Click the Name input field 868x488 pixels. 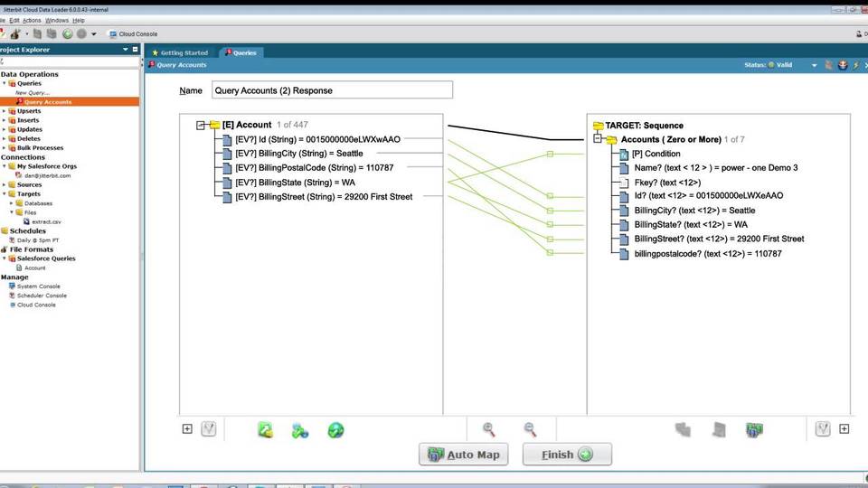(332, 90)
